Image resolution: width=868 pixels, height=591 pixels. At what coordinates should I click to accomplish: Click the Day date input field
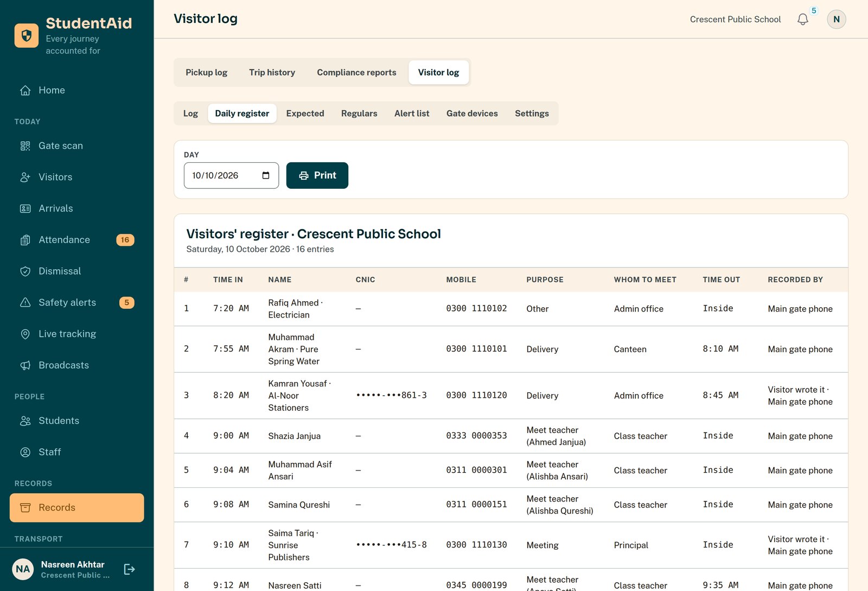(x=231, y=175)
